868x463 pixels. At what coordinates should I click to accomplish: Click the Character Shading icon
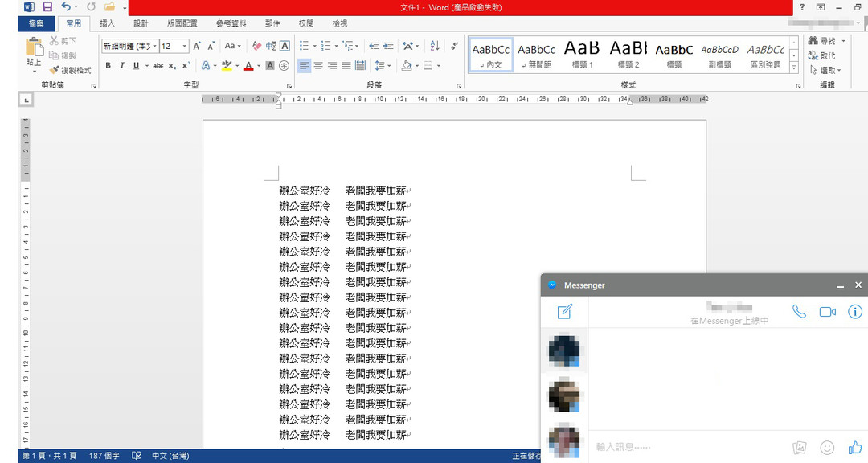(270, 65)
